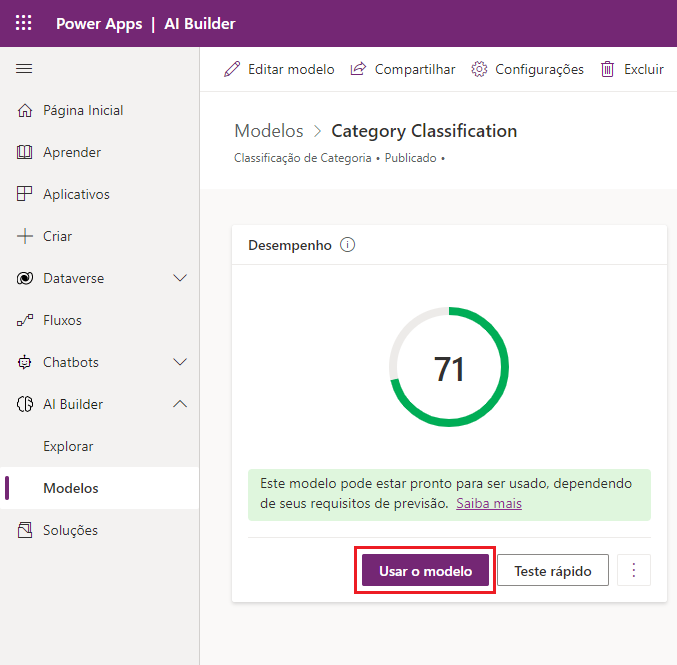Select Explorar under AI Builder
Screen dimensions: 677x665
[x=68, y=446]
